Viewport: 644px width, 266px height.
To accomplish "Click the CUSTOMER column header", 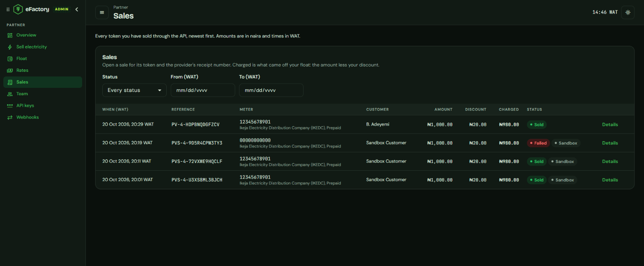I will pyautogui.click(x=377, y=110).
